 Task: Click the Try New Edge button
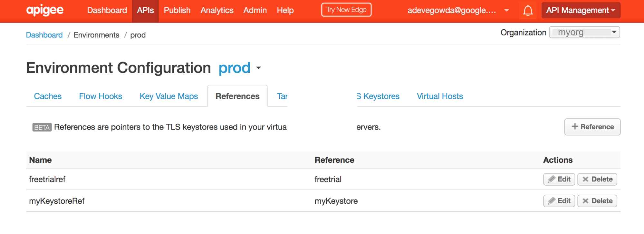pos(346,10)
